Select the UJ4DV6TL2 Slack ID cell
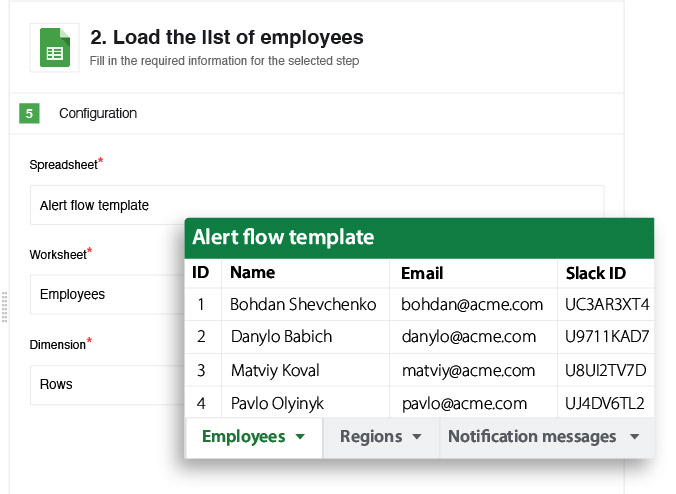This screenshot has width=676, height=494. pyautogui.click(x=606, y=403)
